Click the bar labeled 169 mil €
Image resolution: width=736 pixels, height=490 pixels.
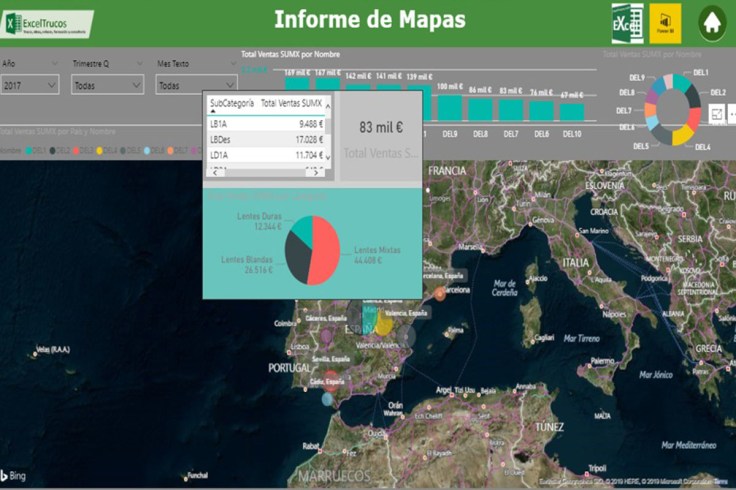coord(297,84)
